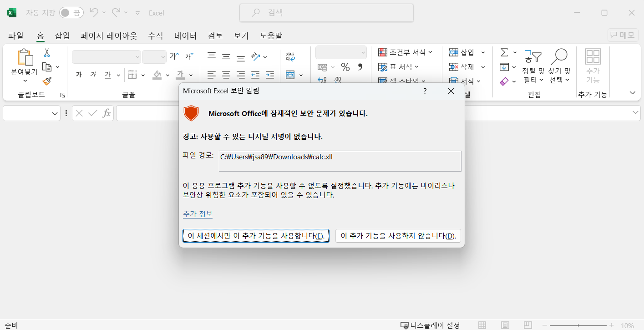Click the AutoSum sigma icon
This screenshot has height=330, width=644.
click(504, 52)
